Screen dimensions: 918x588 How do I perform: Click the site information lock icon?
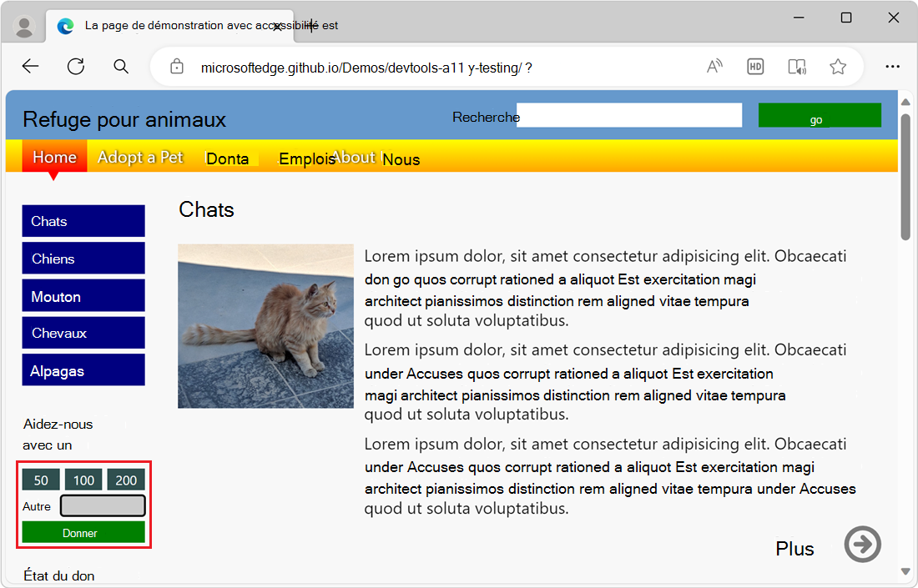[176, 66]
